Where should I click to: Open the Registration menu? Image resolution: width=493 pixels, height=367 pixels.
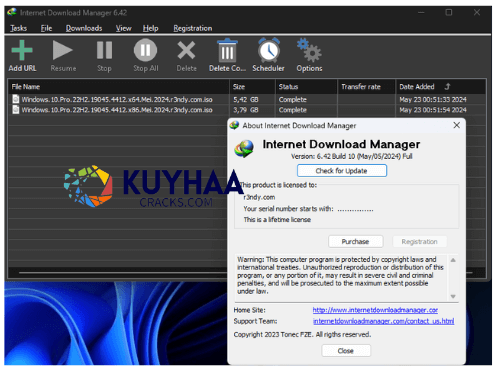193,28
